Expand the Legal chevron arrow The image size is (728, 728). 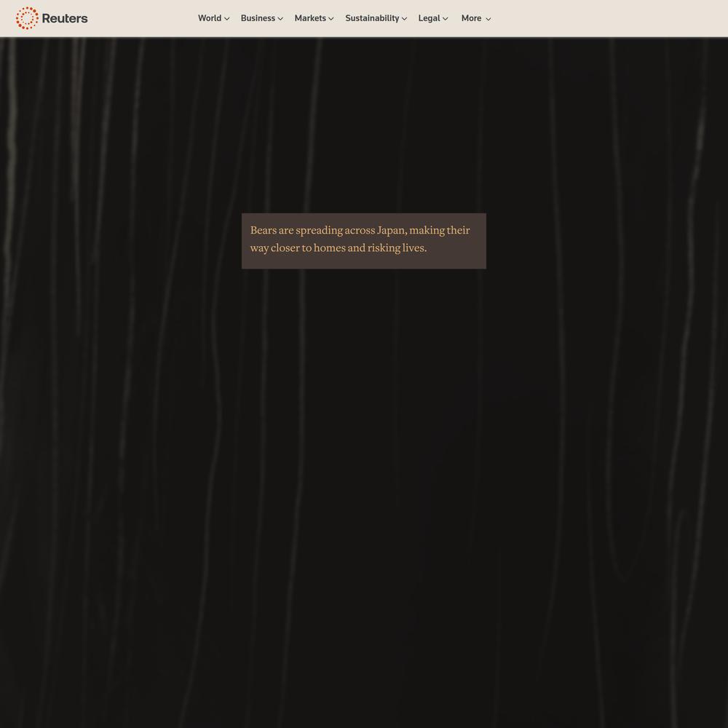point(446,19)
